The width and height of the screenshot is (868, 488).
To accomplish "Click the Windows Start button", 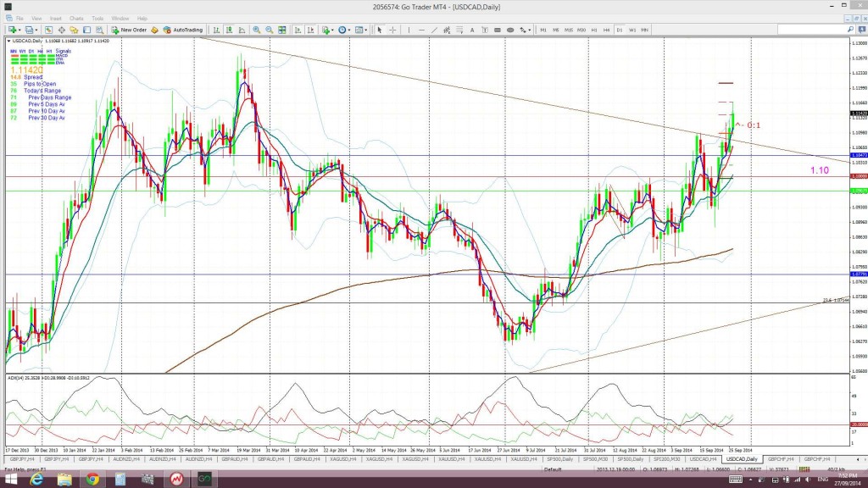I will 10,480.
